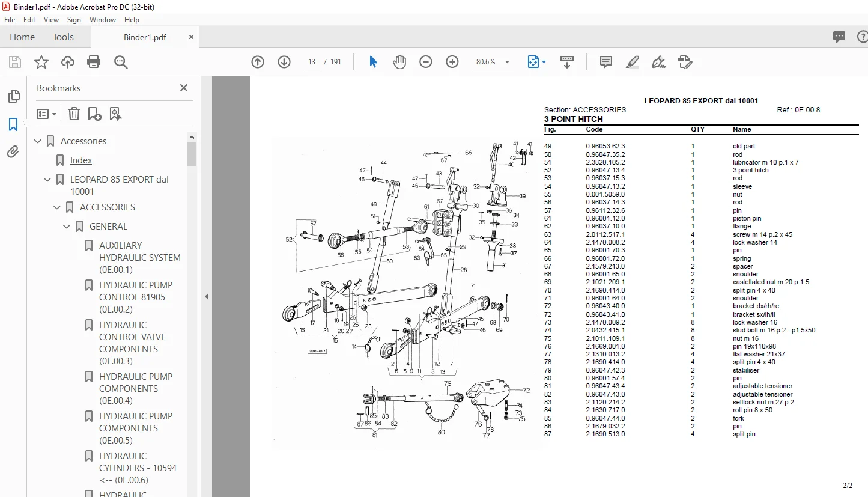Image resolution: width=868 pixels, height=497 pixels.
Task: Open HYDRAULIC CYLINDERS - 10594 bookmark
Action: click(x=138, y=468)
